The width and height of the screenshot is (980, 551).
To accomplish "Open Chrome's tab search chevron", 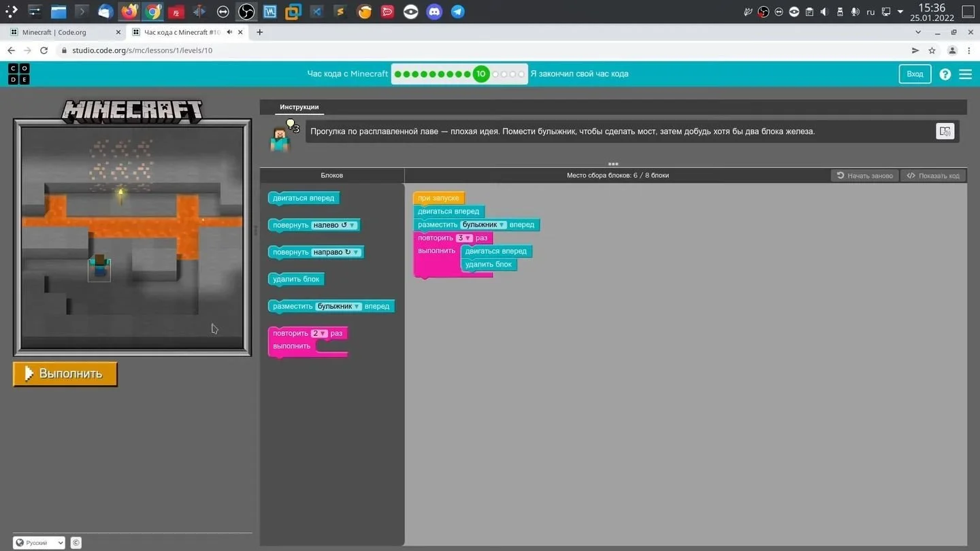I will [x=919, y=32].
